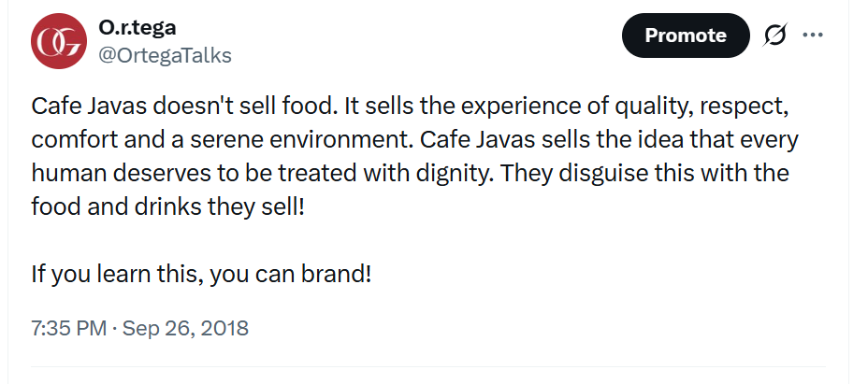Viewport: 868px width, 384px height.
Task: Click the 7:35 PM timestamp
Action: click(x=66, y=328)
